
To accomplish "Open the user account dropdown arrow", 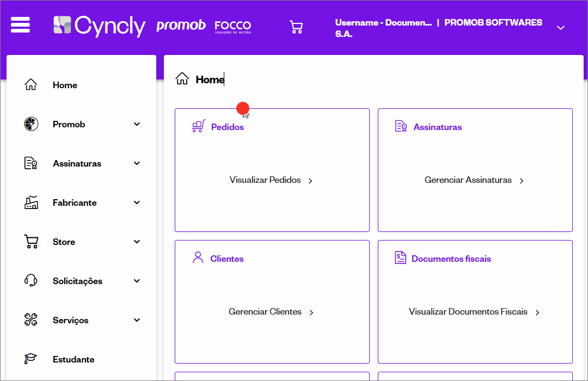I will (561, 28).
